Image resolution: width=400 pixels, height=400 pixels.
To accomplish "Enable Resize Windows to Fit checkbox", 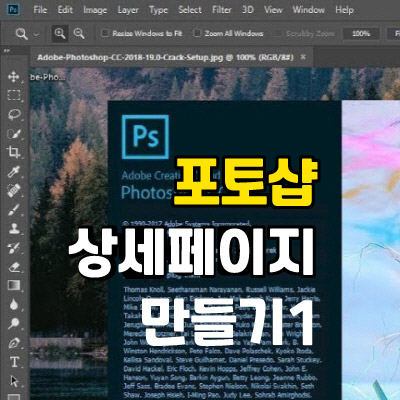I will tap(105, 33).
